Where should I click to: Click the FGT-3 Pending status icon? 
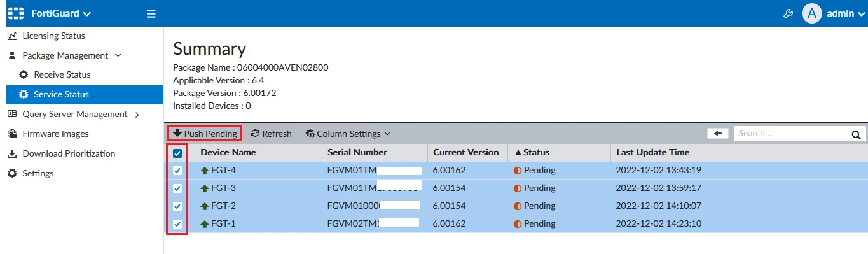[x=518, y=188]
